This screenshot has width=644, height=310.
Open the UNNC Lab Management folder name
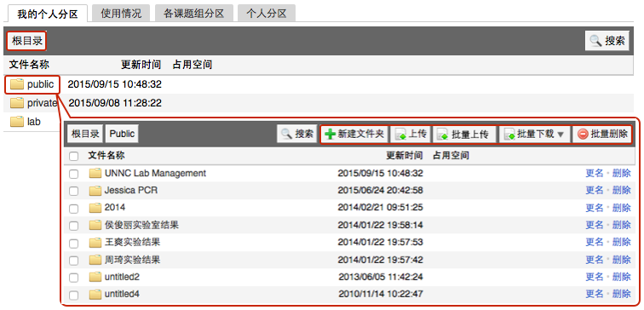(x=155, y=173)
